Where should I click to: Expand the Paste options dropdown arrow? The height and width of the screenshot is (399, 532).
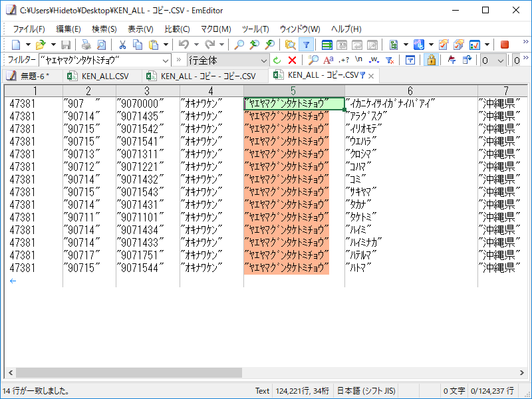click(x=166, y=45)
